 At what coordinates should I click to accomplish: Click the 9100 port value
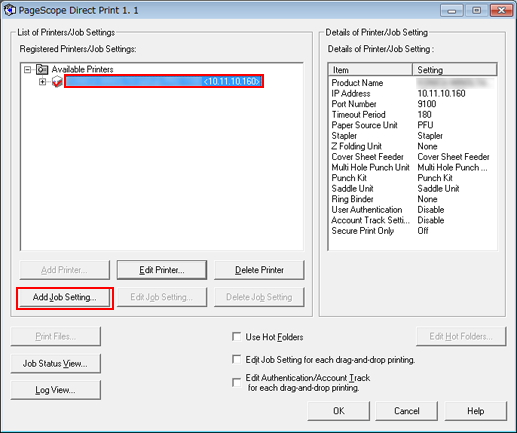pos(427,104)
